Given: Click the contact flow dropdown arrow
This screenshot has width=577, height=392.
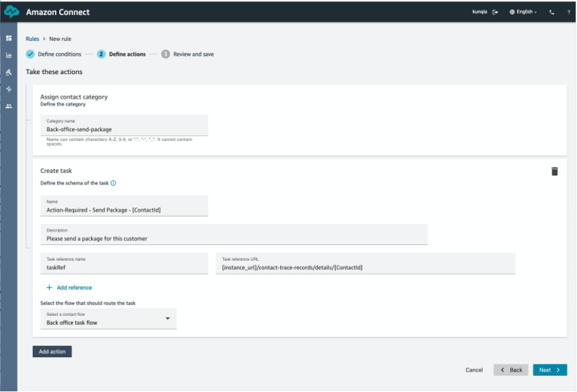Looking at the screenshot, I should click(x=168, y=318).
